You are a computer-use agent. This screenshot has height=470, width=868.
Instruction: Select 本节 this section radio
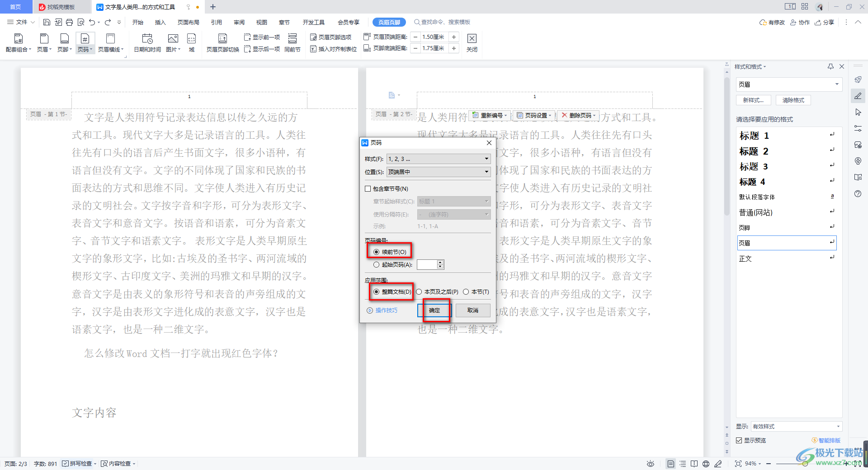(x=466, y=292)
